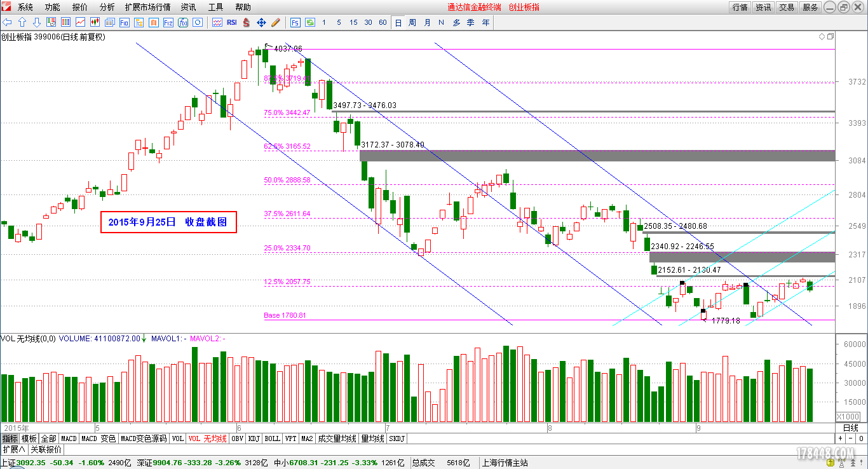
Task: Click the 行情 button top right
Action: click(x=740, y=7)
